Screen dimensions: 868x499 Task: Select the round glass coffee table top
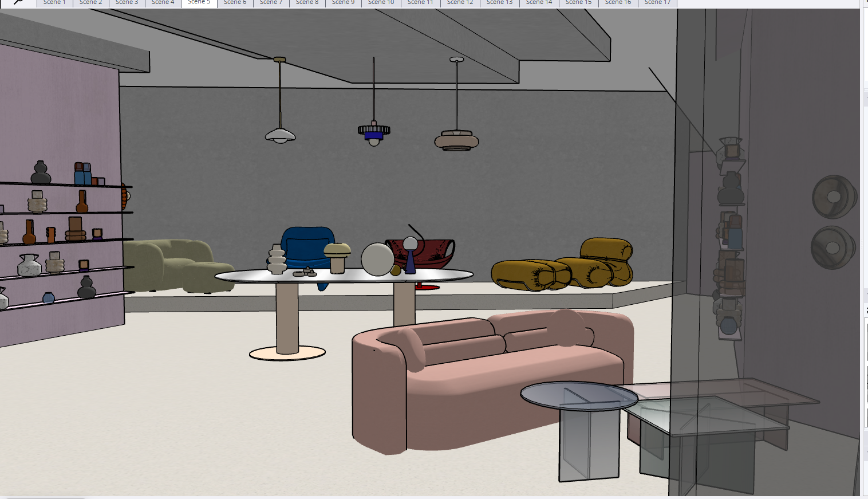pyautogui.click(x=578, y=395)
